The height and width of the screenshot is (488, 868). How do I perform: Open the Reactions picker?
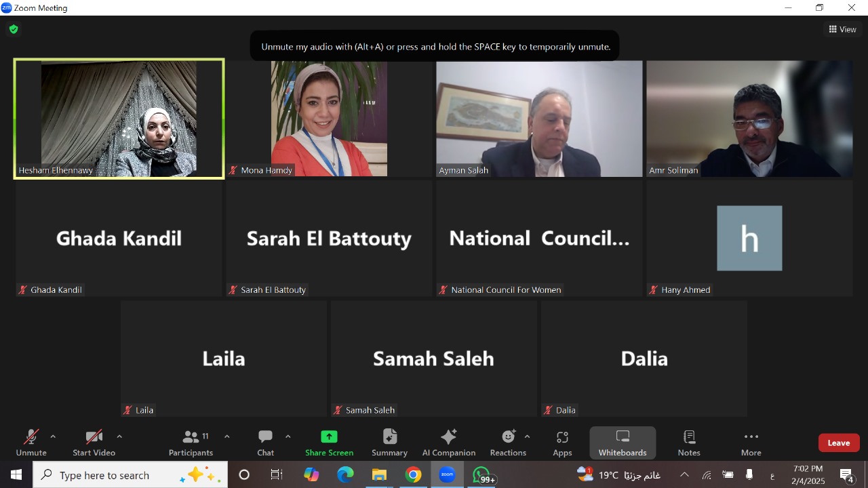pos(508,443)
